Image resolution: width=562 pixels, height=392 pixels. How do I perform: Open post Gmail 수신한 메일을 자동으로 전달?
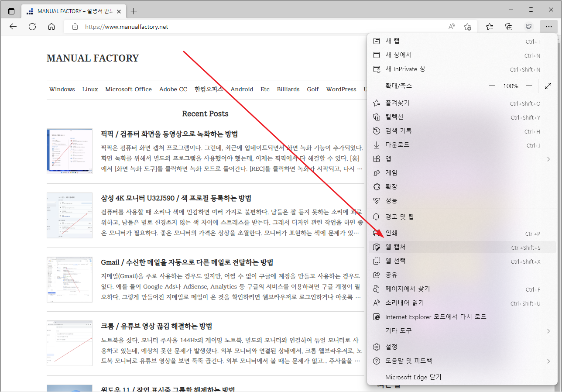(x=187, y=262)
